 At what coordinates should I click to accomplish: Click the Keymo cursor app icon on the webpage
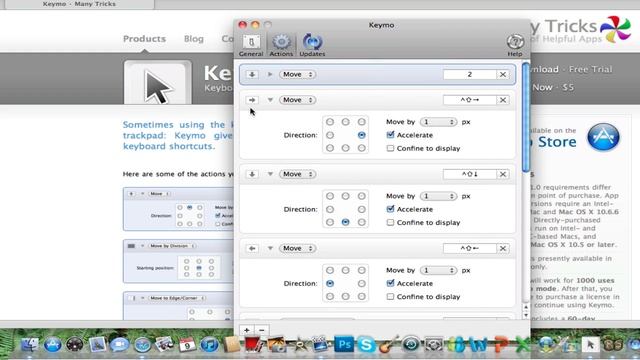158,83
